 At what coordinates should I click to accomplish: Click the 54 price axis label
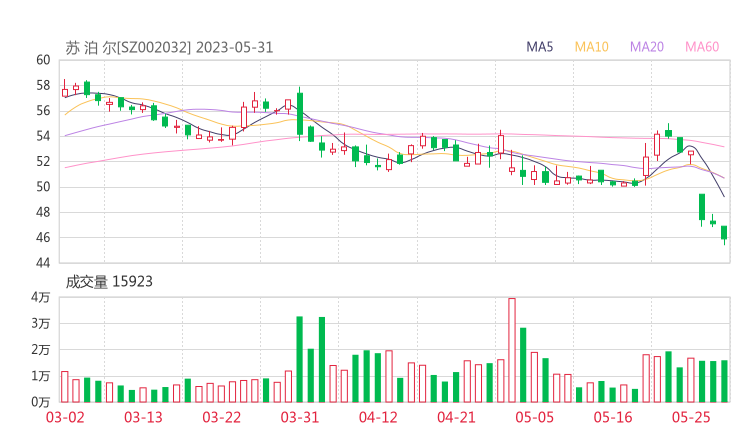[43, 136]
